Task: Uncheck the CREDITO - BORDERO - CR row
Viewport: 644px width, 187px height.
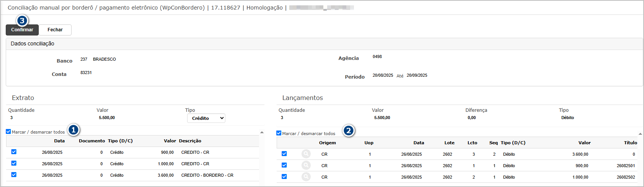Action: pos(14,175)
